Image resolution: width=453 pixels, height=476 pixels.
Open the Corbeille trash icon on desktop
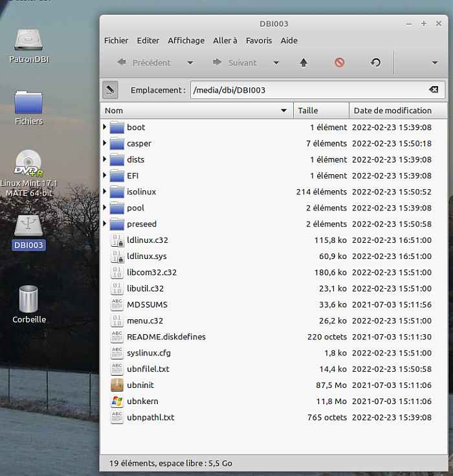tap(28, 304)
